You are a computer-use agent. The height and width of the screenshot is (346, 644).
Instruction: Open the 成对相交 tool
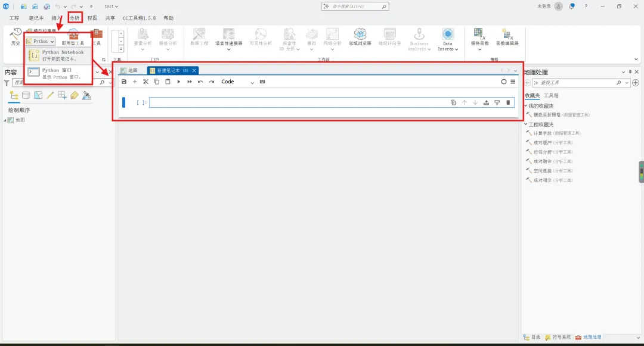click(550, 180)
